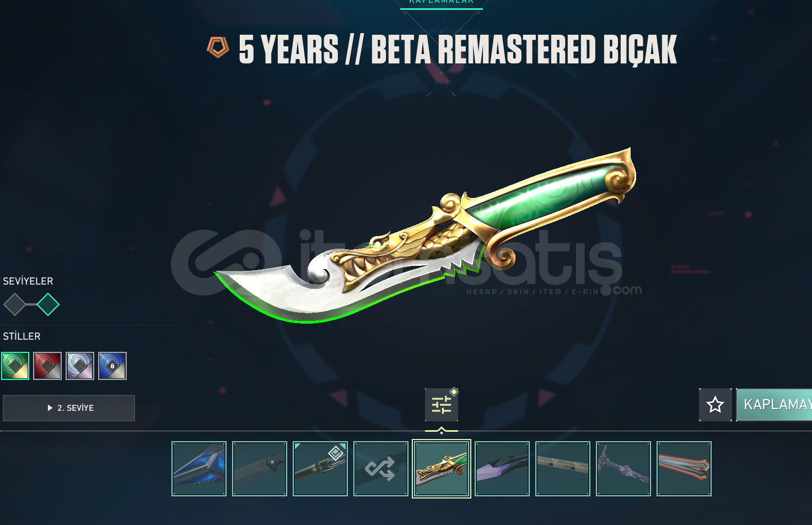Choose the white style variant swatch
812x525 pixels.
[x=80, y=366]
